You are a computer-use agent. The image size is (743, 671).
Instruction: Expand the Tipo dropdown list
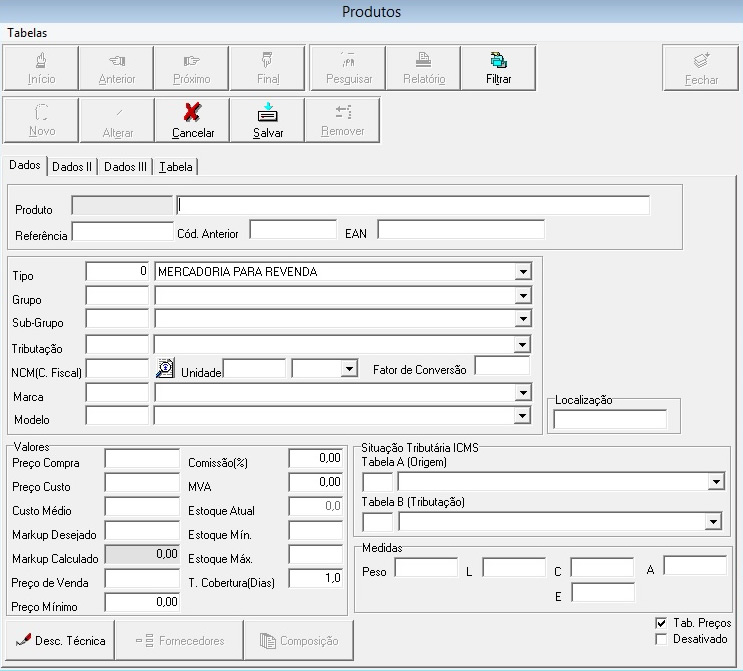[x=523, y=272]
